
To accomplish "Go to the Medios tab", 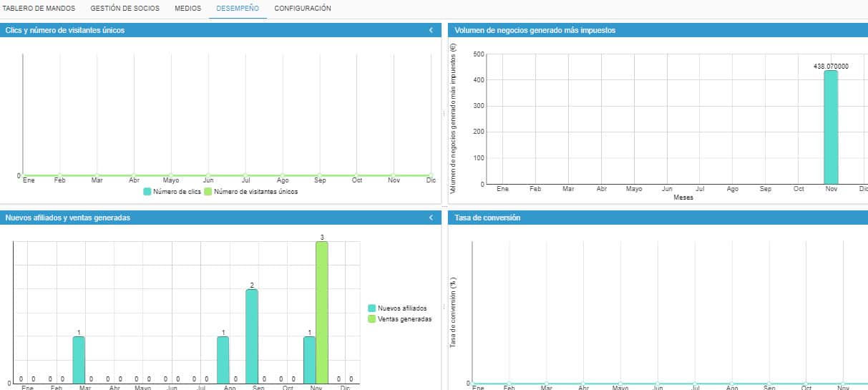I will pyautogui.click(x=187, y=9).
